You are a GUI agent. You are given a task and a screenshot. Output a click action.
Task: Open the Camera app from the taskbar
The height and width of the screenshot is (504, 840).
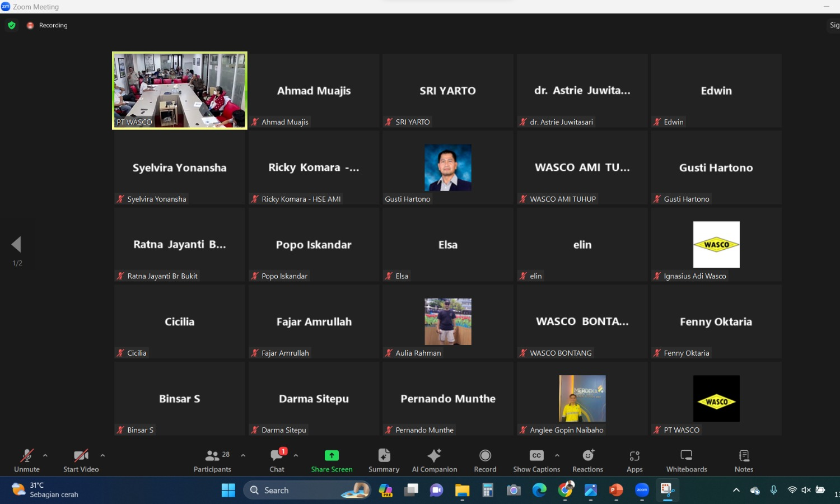(514, 491)
